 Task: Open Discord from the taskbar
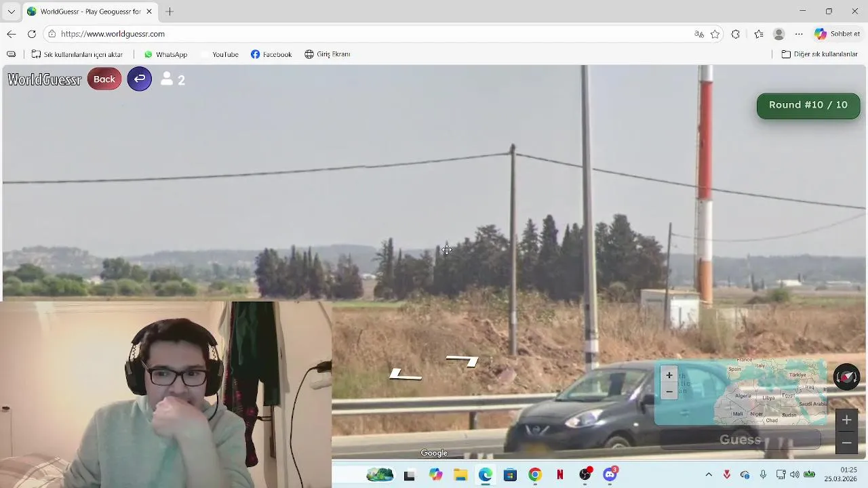point(610,474)
